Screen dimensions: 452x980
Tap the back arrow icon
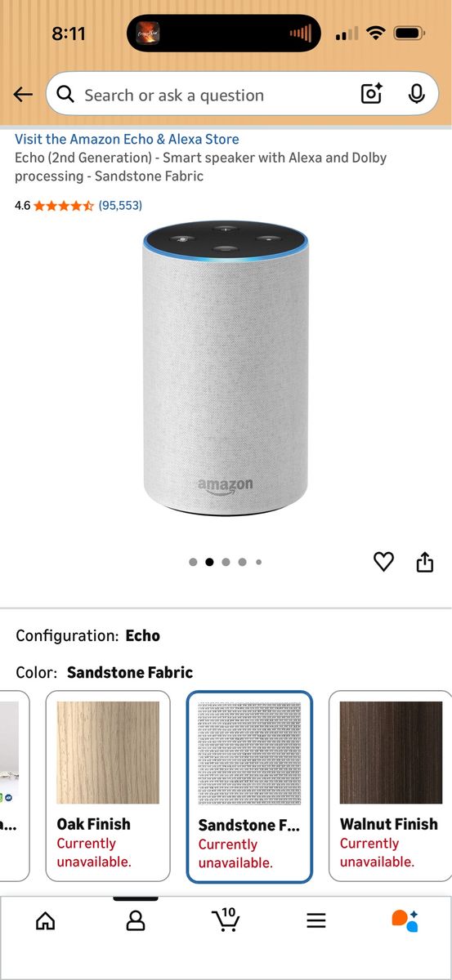[x=23, y=95]
